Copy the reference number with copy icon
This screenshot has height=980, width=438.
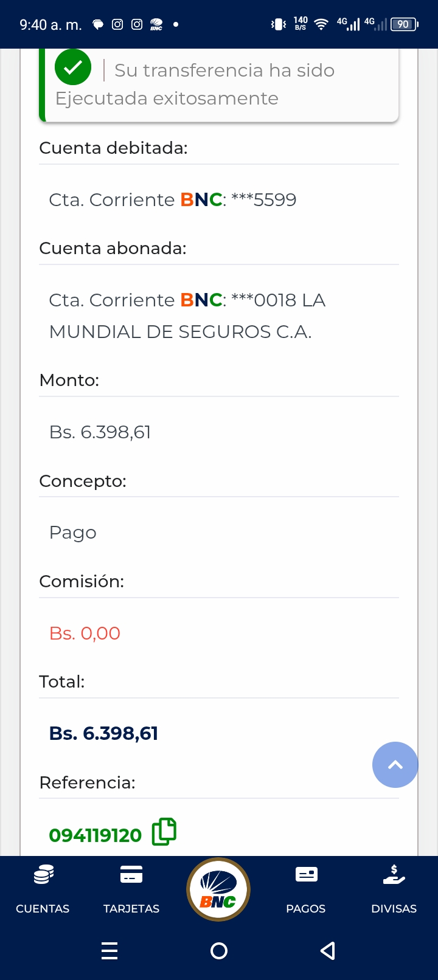(x=164, y=832)
